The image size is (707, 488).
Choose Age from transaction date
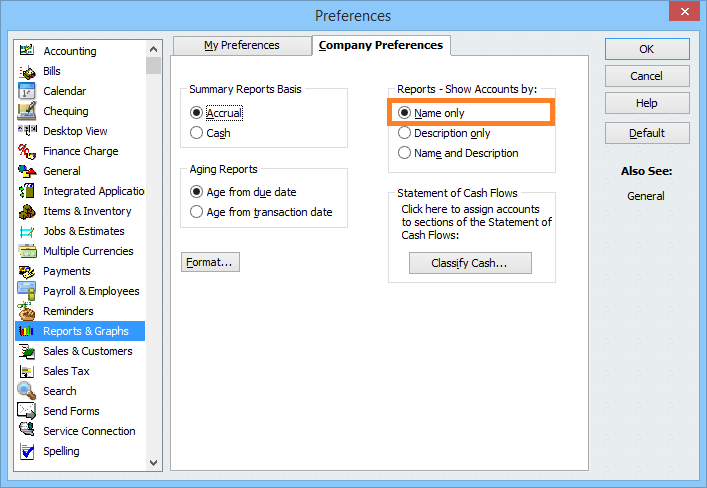click(261, 212)
